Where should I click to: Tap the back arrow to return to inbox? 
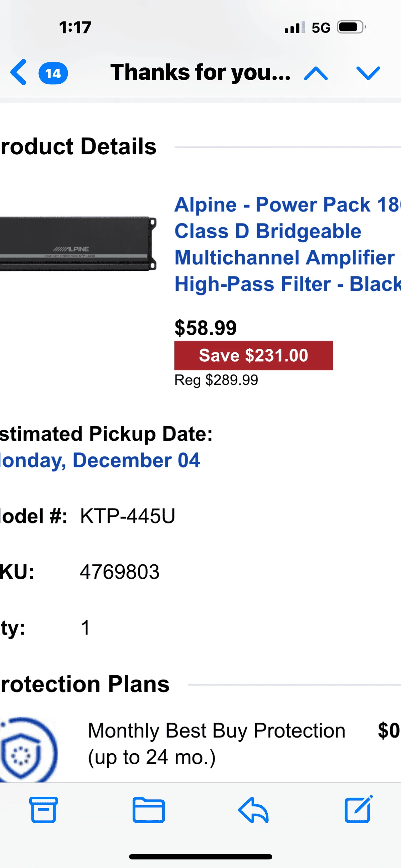coord(19,72)
